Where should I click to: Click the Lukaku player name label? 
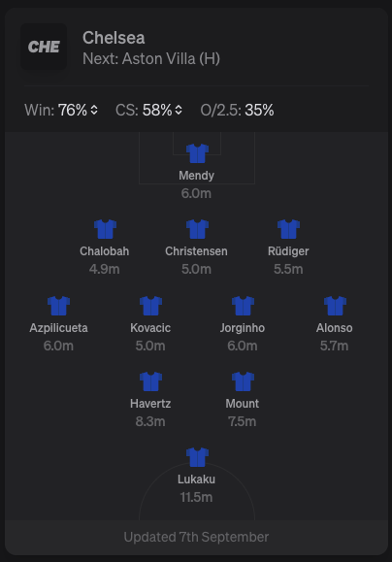click(x=196, y=479)
